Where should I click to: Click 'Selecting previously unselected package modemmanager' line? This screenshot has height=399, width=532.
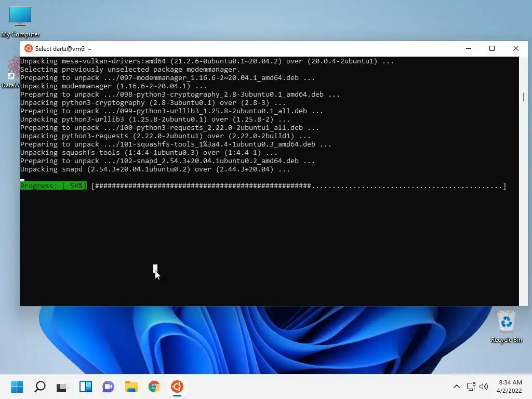coord(130,70)
